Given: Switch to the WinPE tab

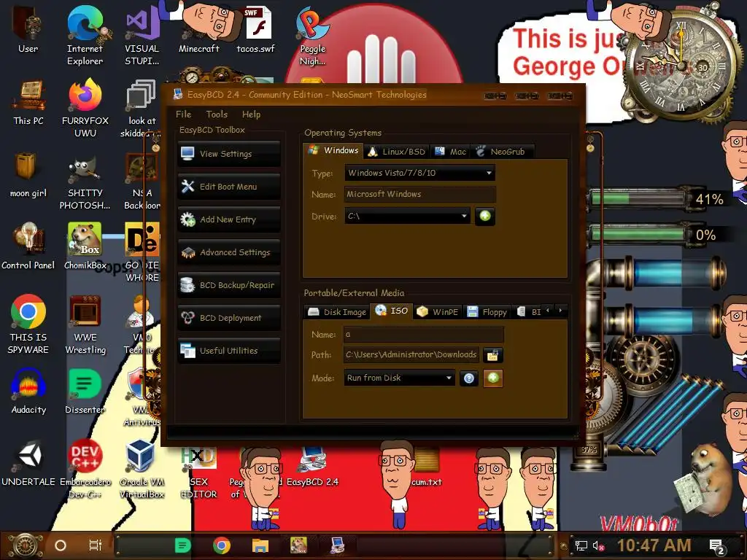Looking at the screenshot, I should 438,312.
